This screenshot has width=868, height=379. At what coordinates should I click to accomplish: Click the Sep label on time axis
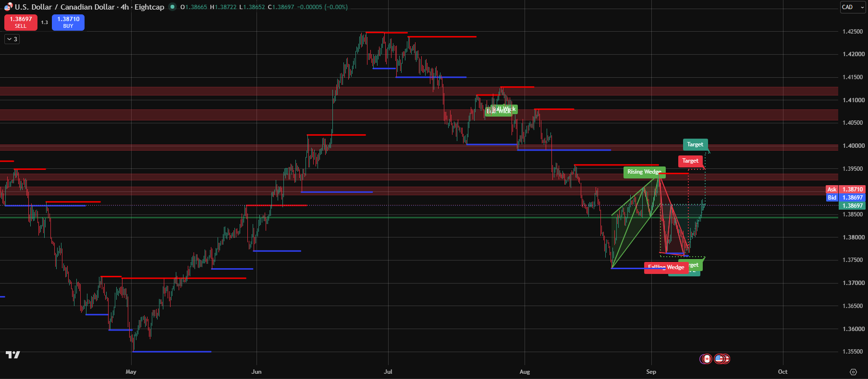tap(651, 372)
